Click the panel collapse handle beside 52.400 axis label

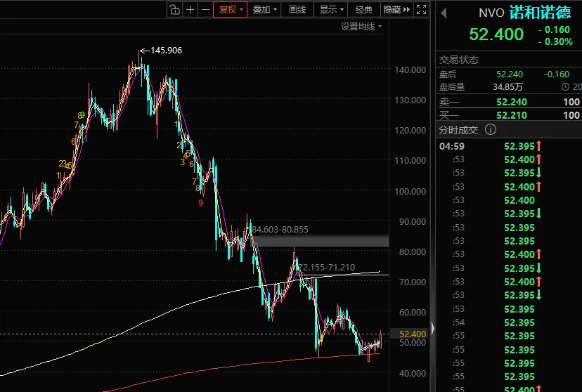pyautogui.click(x=432, y=328)
